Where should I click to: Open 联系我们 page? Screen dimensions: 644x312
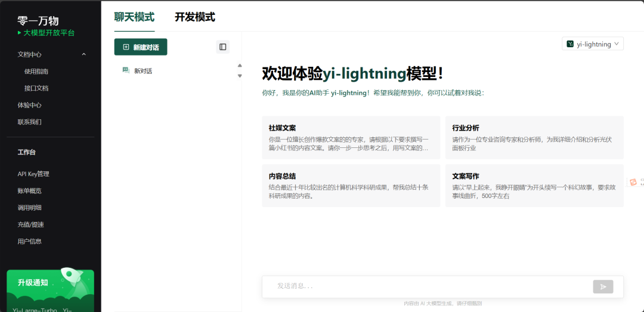click(x=30, y=122)
